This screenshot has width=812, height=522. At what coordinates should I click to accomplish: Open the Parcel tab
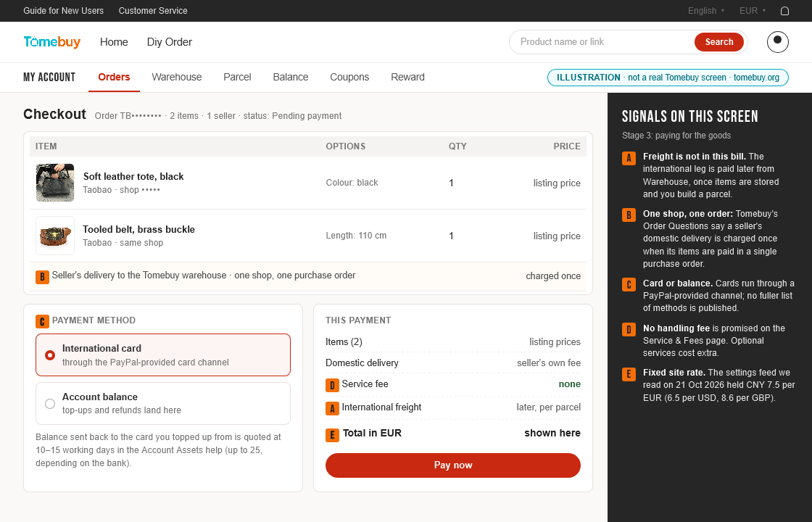coord(237,77)
